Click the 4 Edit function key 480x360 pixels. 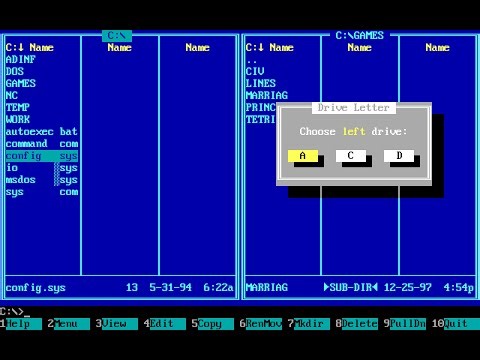coord(165,324)
